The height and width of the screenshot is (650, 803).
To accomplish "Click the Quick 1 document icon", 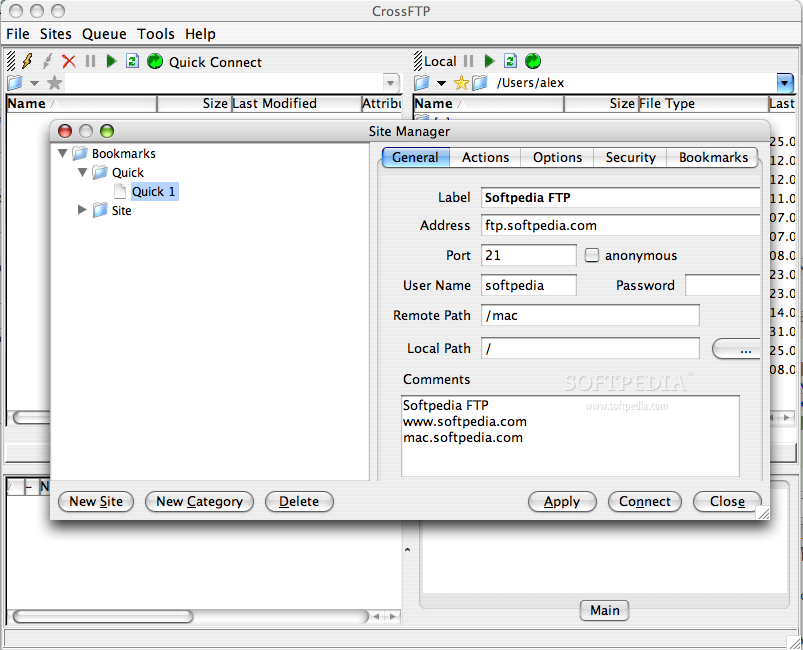I will click(x=120, y=191).
